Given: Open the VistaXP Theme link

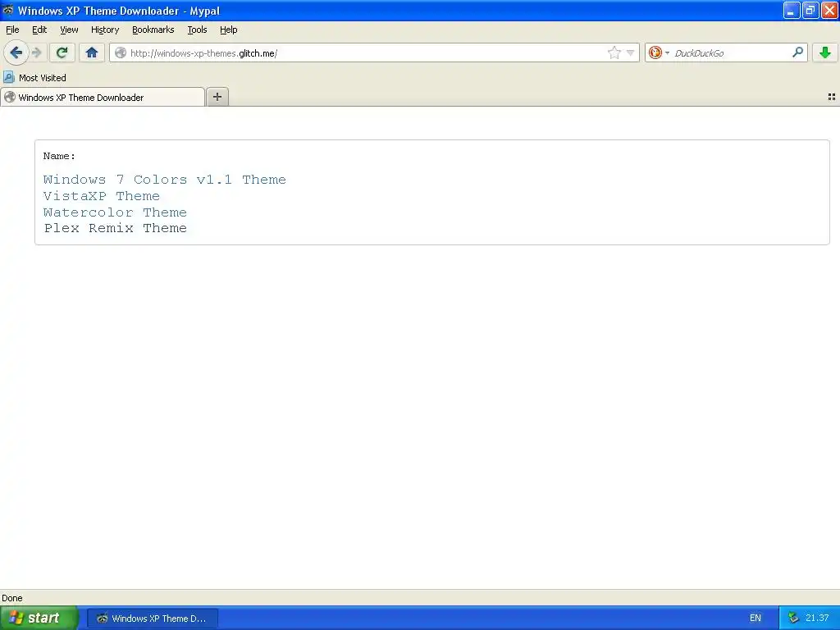Looking at the screenshot, I should [101, 196].
